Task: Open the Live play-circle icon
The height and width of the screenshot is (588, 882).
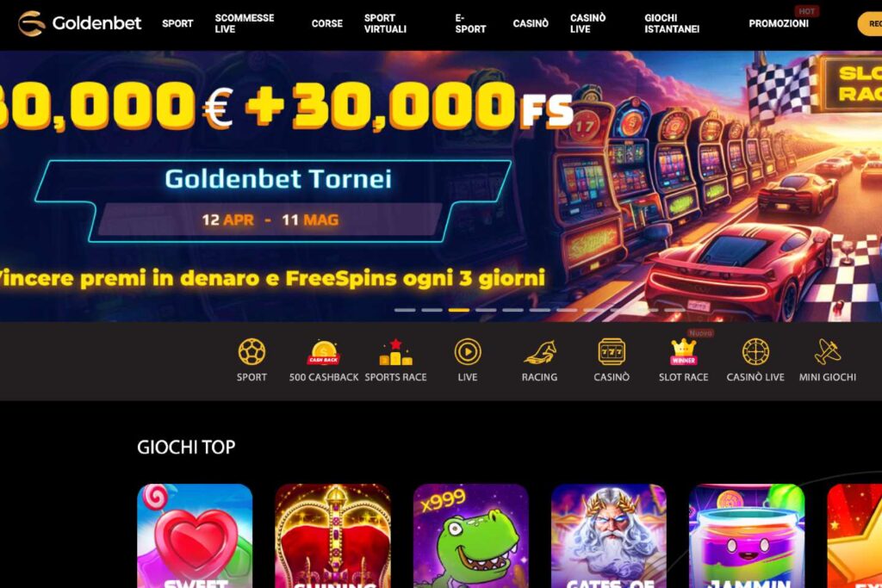Action: click(468, 352)
